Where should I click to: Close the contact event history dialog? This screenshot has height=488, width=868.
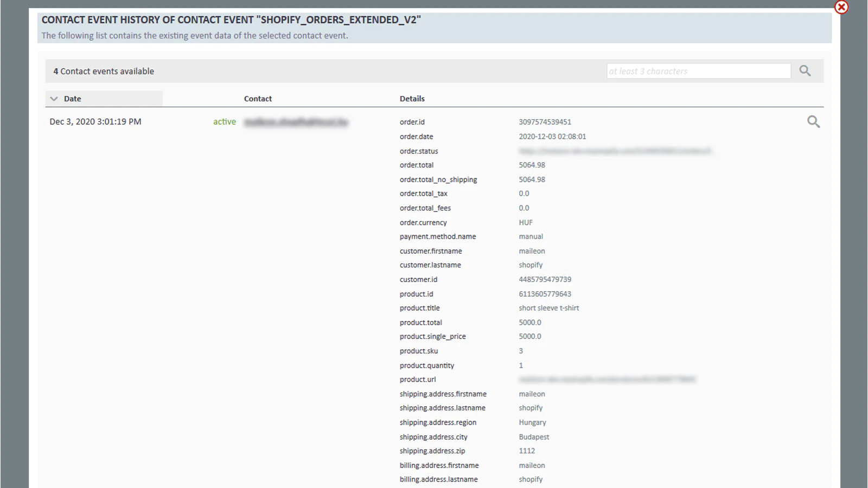[x=841, y=7]
